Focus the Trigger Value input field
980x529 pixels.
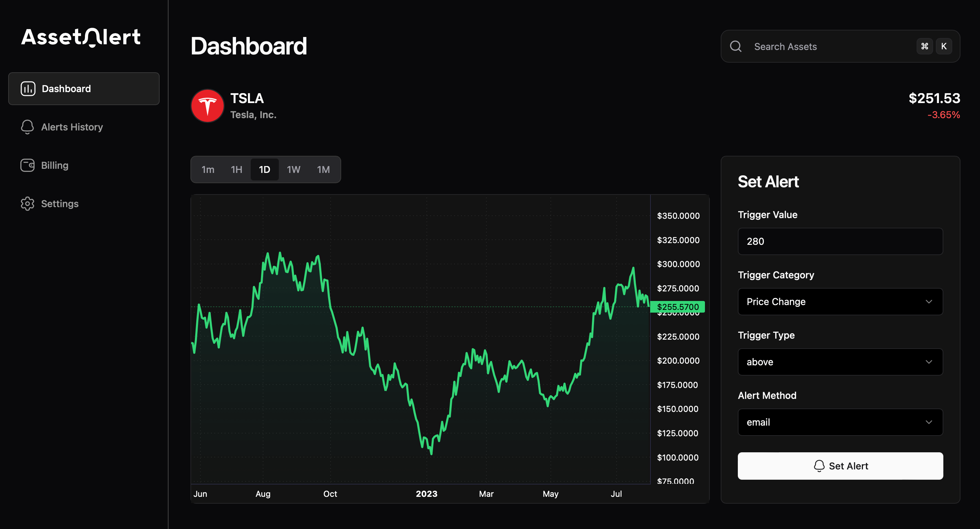840,241
